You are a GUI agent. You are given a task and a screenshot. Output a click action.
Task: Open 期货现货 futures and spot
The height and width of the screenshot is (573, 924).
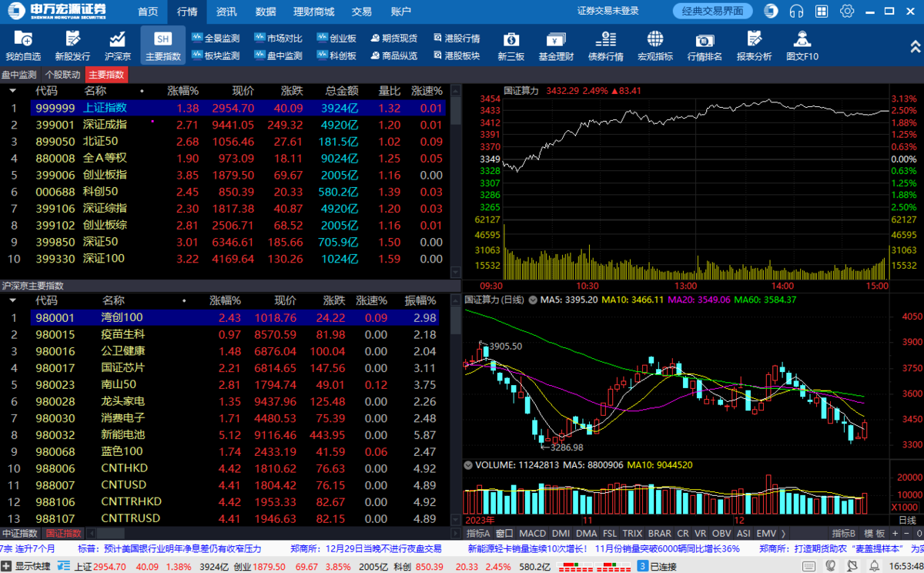click(x=393, y=38)
